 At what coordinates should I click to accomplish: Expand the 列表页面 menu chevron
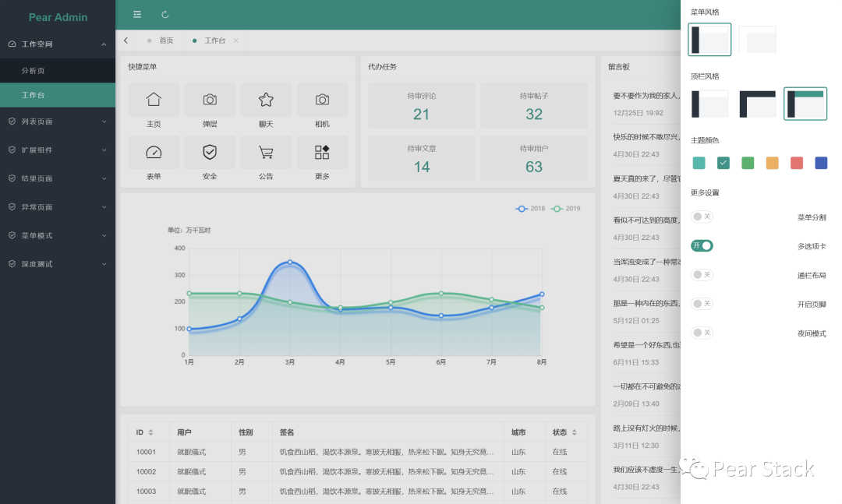[x=104, y=122]
